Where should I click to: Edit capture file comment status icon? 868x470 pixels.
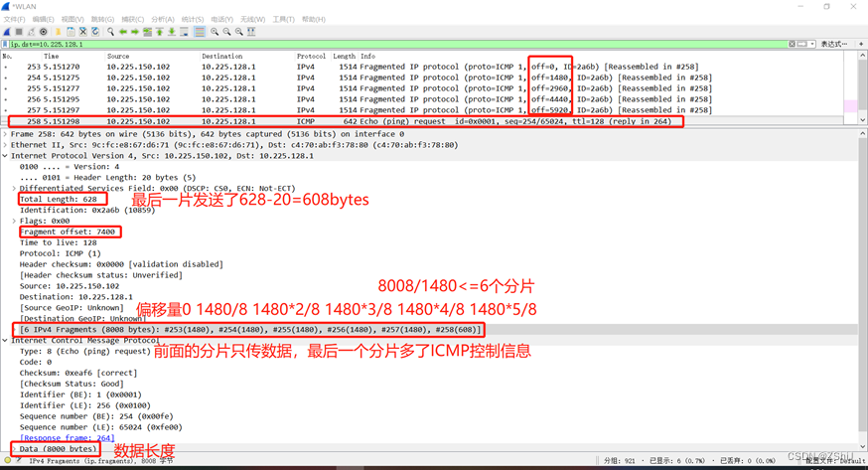click(x=19, y=460)
